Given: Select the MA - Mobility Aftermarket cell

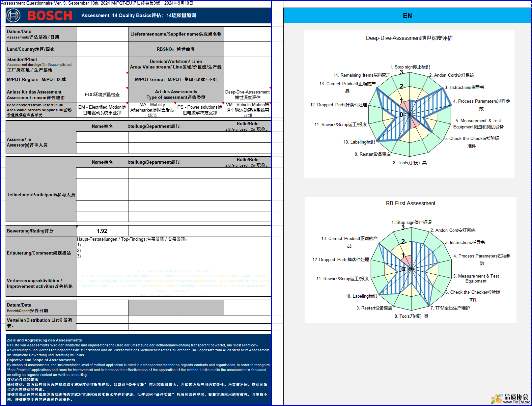Looking at the screenshot, I should point(152,110).
